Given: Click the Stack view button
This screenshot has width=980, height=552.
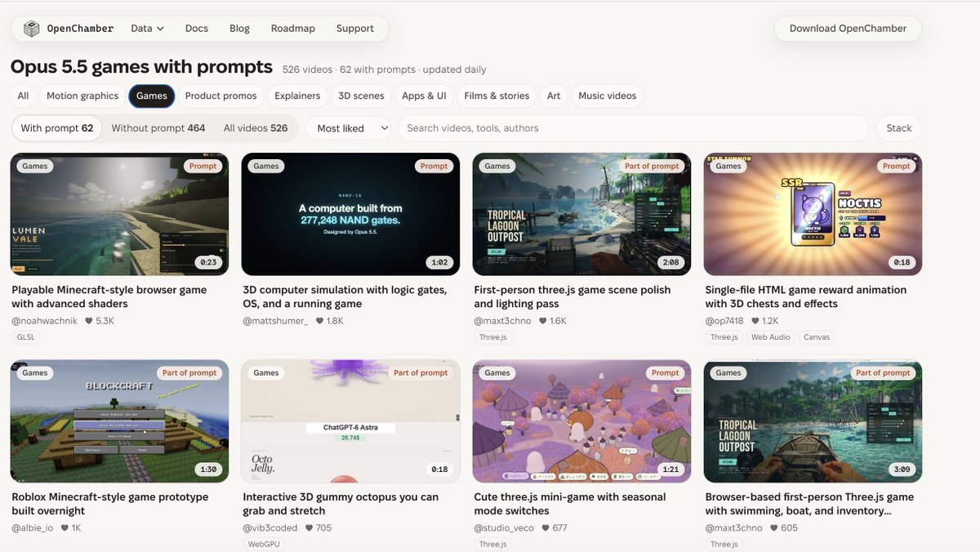Looking at the screenshot, I should [x=899, y=128].
